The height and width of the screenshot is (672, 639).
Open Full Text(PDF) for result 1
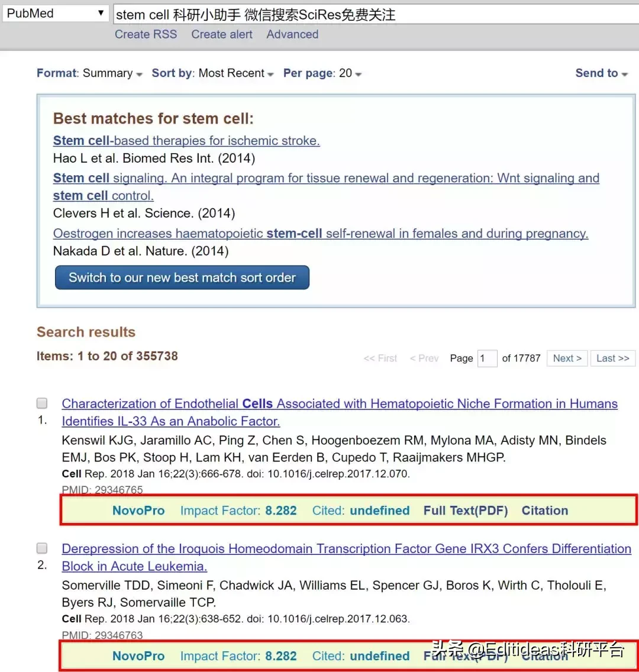coord(466,511)
